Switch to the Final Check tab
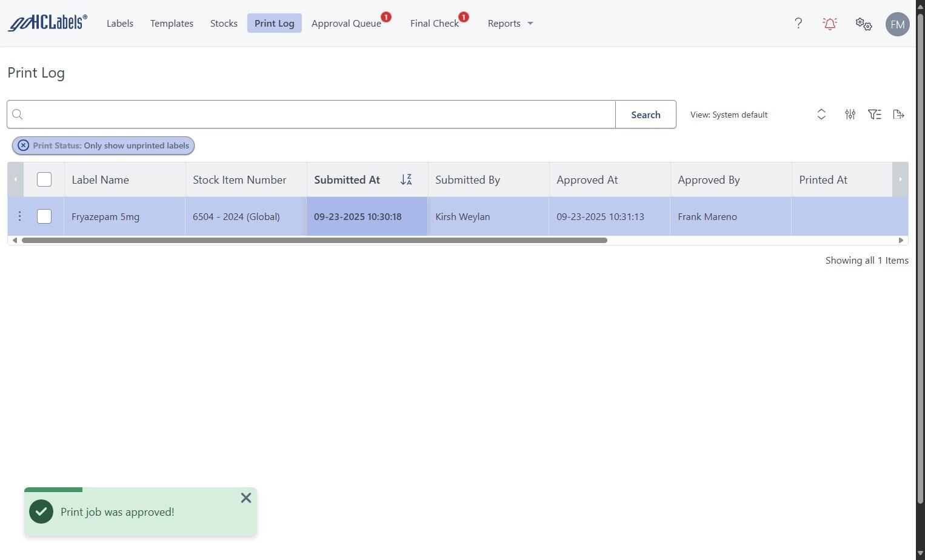The image size is (925, 560). click(x=435, y=24)
